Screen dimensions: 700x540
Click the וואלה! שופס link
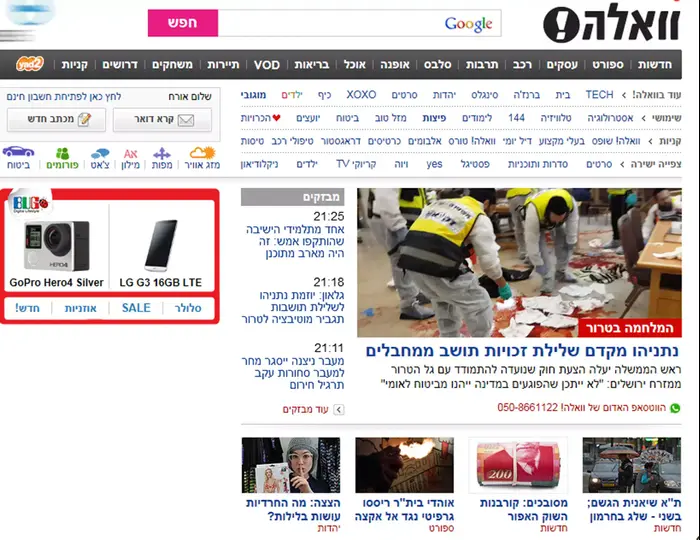(x=616, y=141)
